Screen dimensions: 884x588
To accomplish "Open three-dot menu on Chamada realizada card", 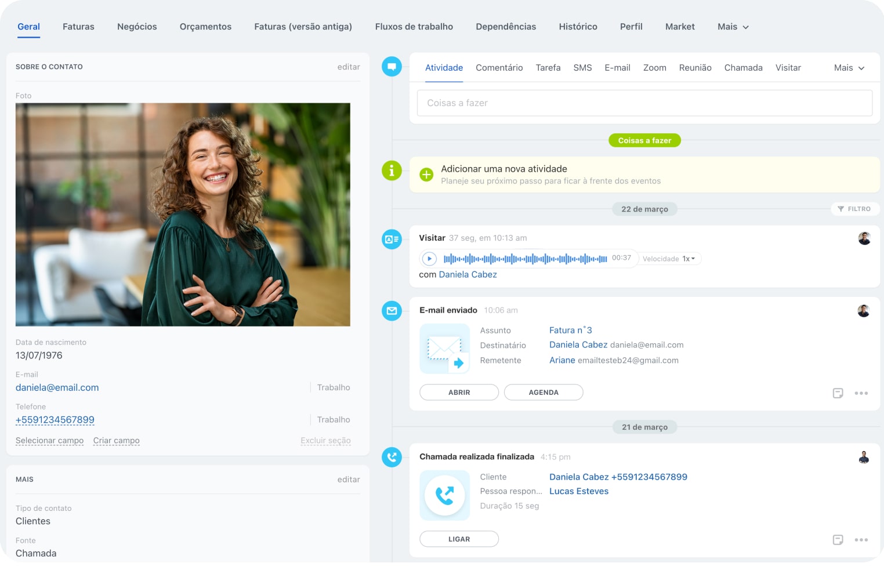I will (861, 540).
